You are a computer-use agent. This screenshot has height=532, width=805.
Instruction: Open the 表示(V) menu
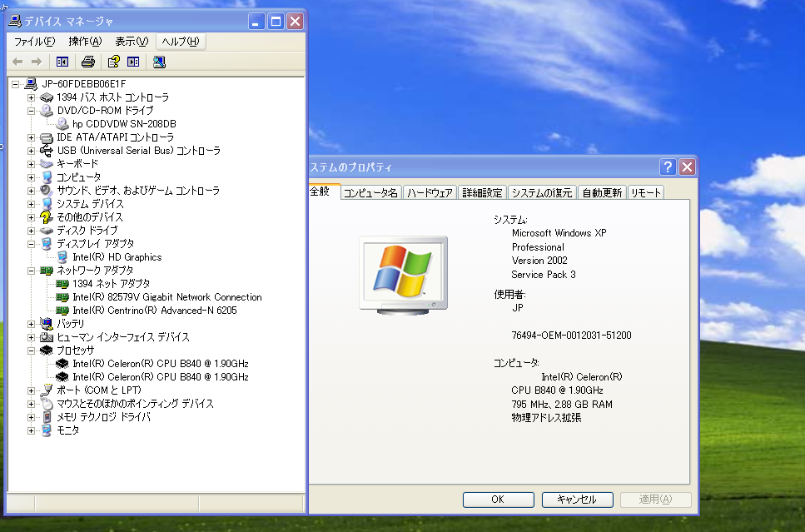132,42
